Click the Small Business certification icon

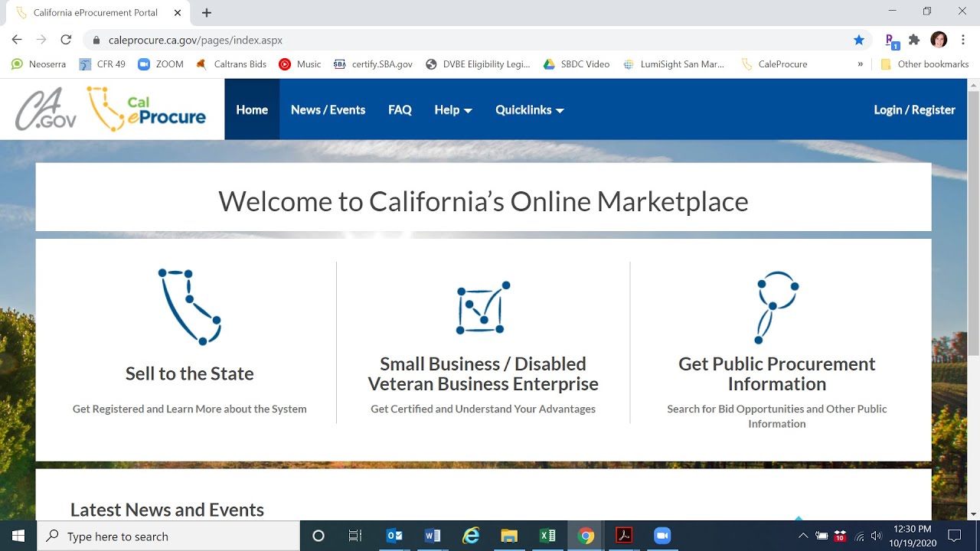[483, 308]
